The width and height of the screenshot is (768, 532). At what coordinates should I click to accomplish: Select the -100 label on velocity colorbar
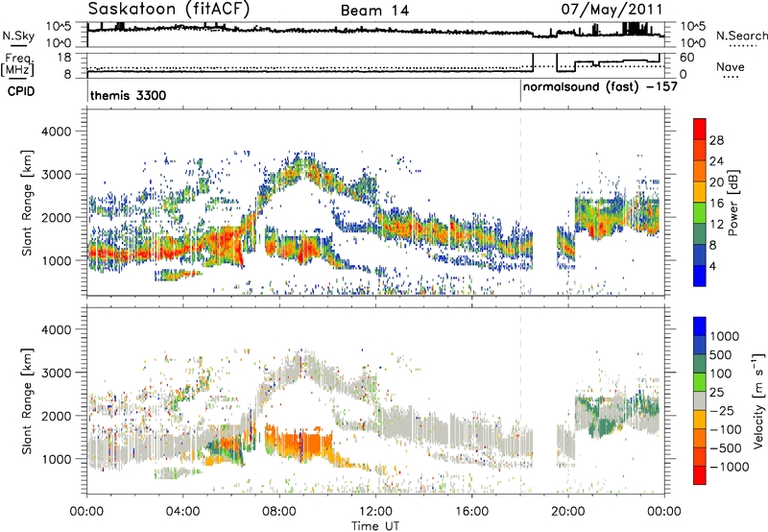pos(726,429)
